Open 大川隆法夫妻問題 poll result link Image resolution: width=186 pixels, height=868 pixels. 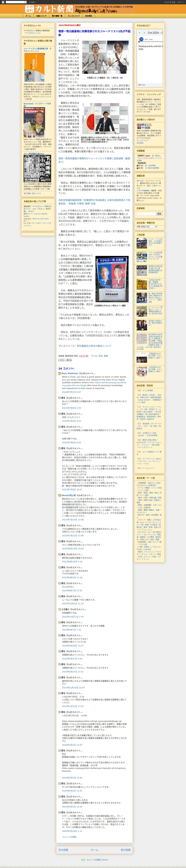tap(152, 168)
